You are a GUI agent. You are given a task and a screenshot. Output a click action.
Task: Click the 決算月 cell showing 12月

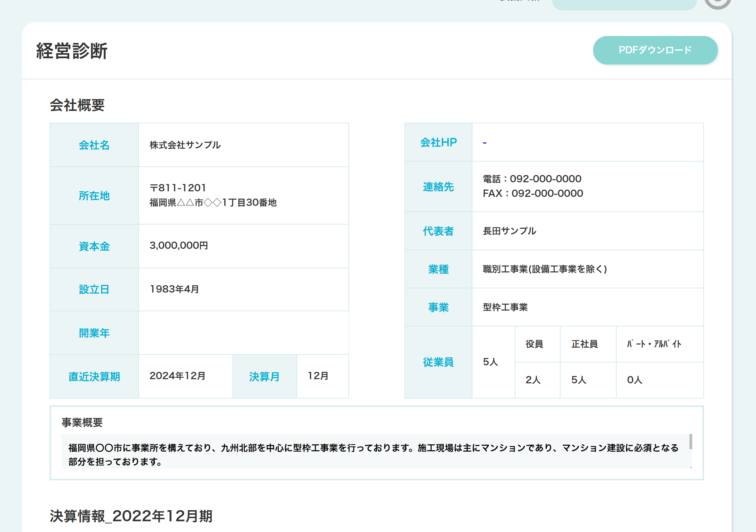(x=317, y=375)
